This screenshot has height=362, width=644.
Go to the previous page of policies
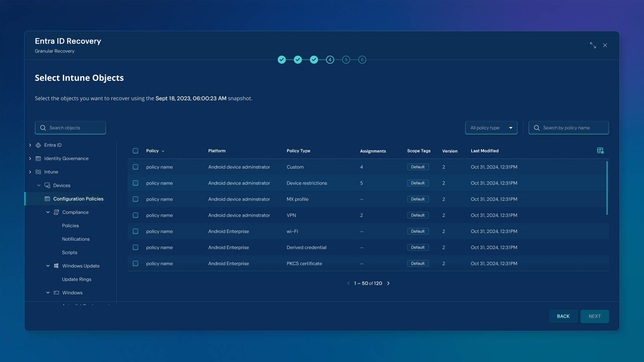point(348,283)
